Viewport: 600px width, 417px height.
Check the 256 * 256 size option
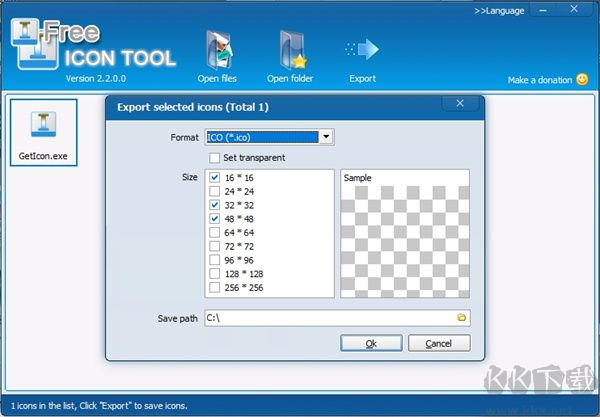click(x=214, y=288)
